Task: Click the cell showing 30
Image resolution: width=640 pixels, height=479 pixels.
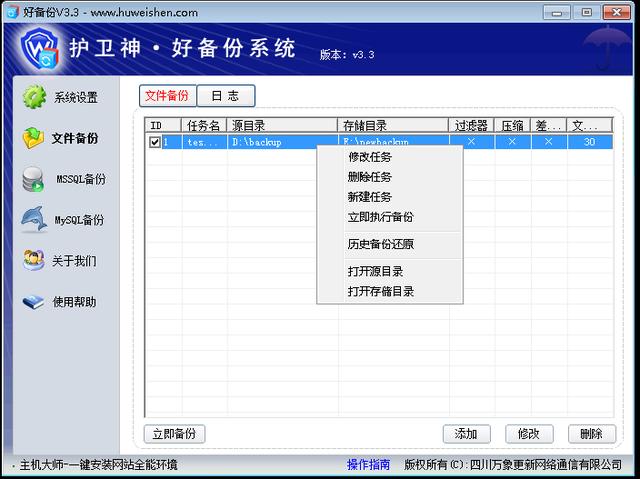Action: 589,142
